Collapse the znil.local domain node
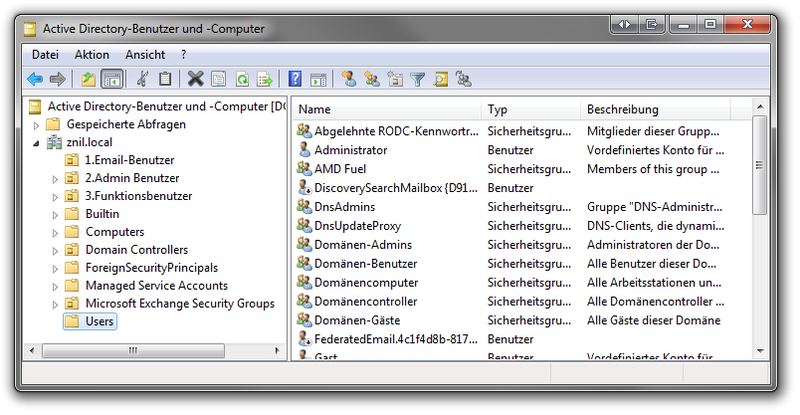 (x=37, y=143)
